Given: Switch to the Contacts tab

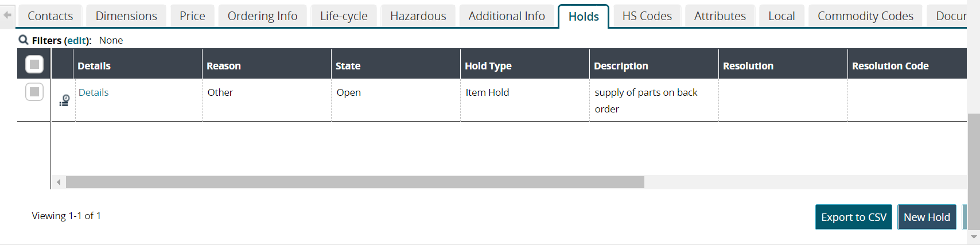Looking at the screenshot, I should coord(50,16).
